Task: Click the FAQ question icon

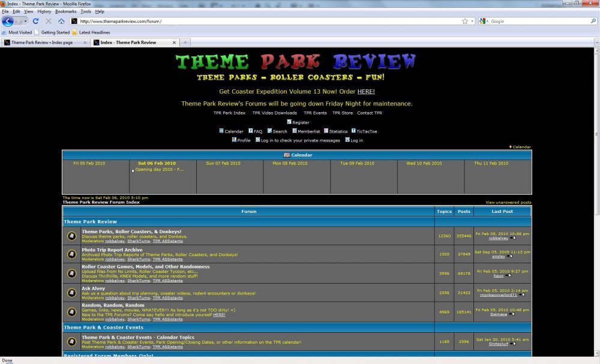Action: pyautogui.click(x=250, y=131)
